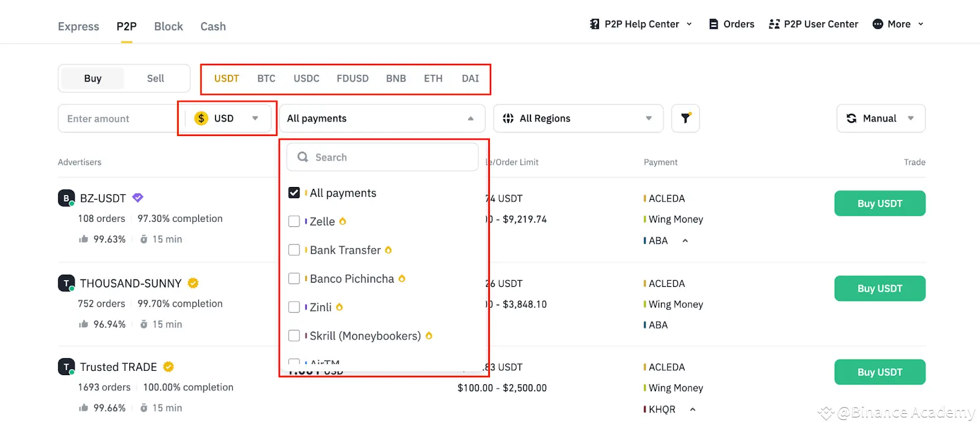Screen dimensions: 980x426
Task: Buy USDT from Trusted TRADE
Action: click(880, 372)
